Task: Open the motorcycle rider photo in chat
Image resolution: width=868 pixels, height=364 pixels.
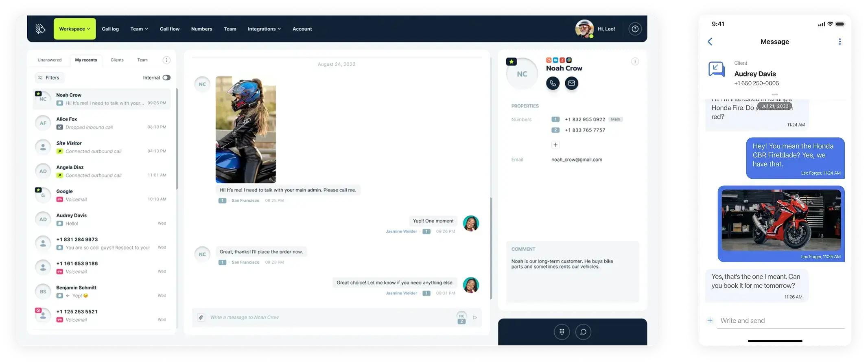Action: click(x=245, y=129)
